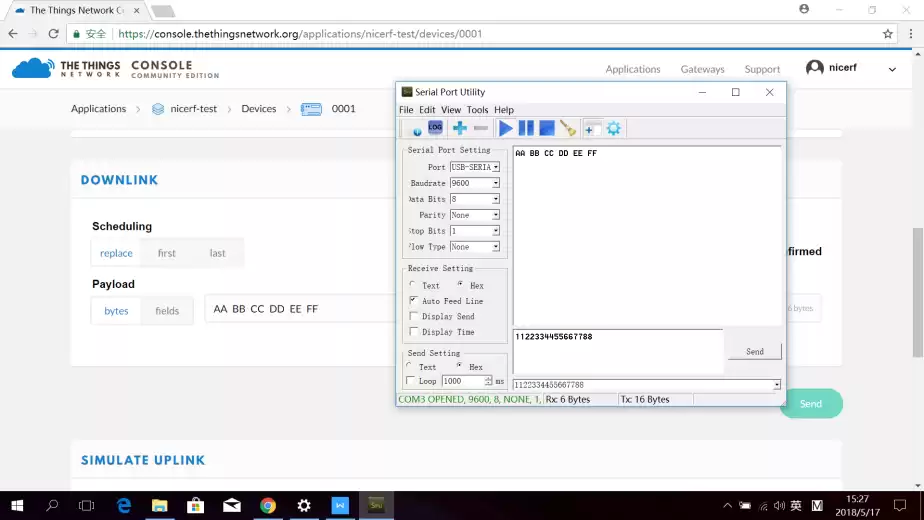Screen dimensions: 924x520
Task: Click the broom clear icon
Action: coord(568,128)
